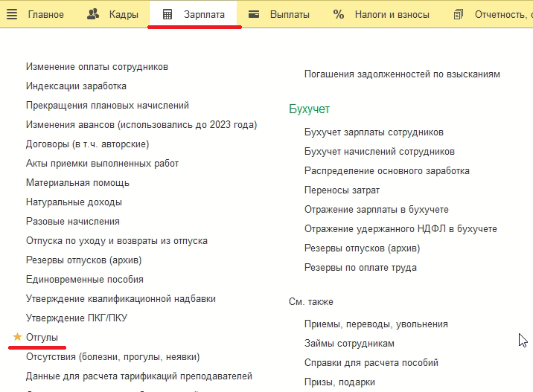Click the Выплаты wallet icon

(254, 14)
